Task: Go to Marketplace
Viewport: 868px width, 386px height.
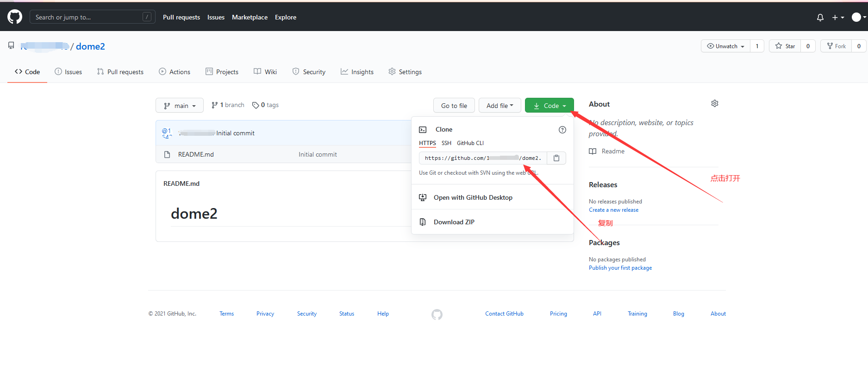Action: tap(250, 17)
